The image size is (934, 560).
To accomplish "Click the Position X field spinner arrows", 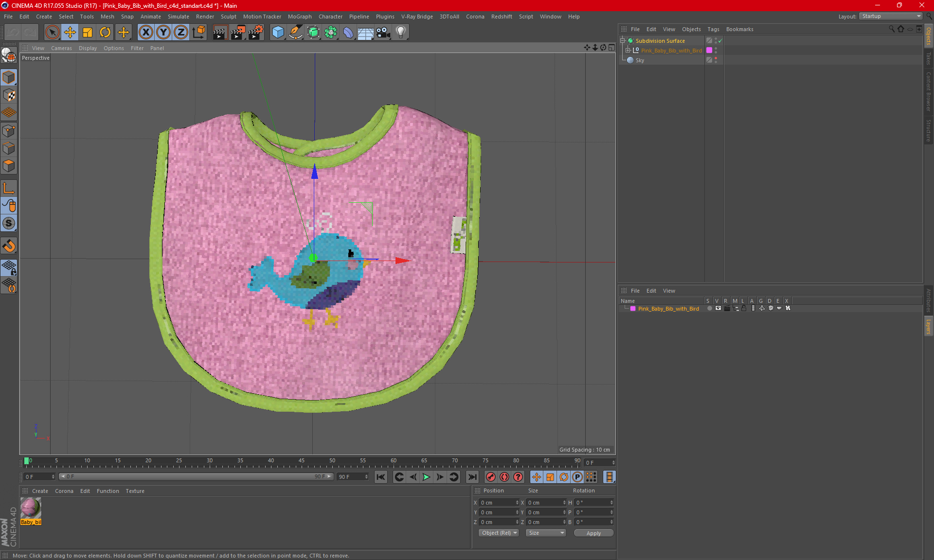I will click(x=517, y=503).
